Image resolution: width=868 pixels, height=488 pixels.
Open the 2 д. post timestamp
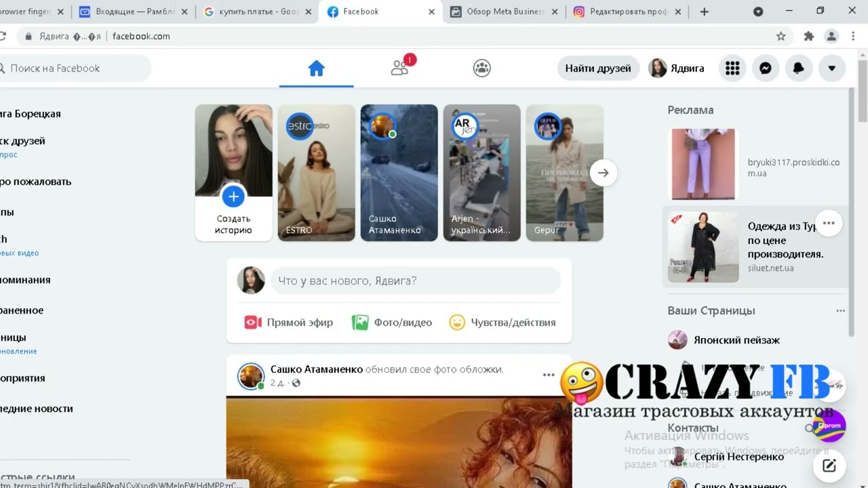277,383
